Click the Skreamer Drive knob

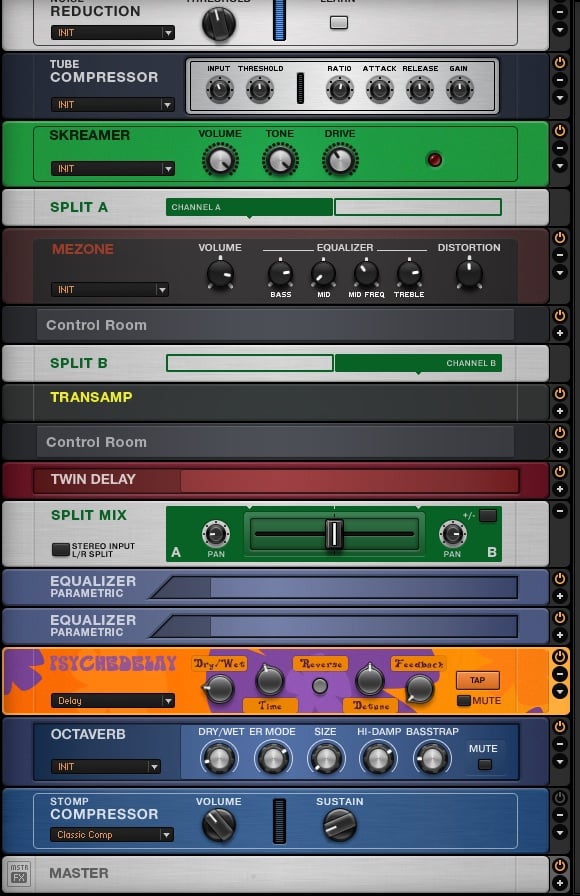pyautogui.click(x=340, y=159)
